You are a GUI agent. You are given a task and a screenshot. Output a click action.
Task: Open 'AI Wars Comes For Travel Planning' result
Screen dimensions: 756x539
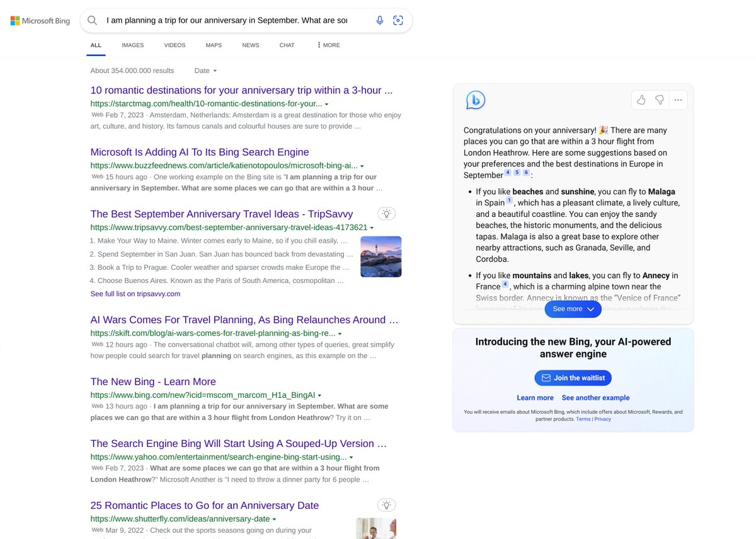coord(244,320)
